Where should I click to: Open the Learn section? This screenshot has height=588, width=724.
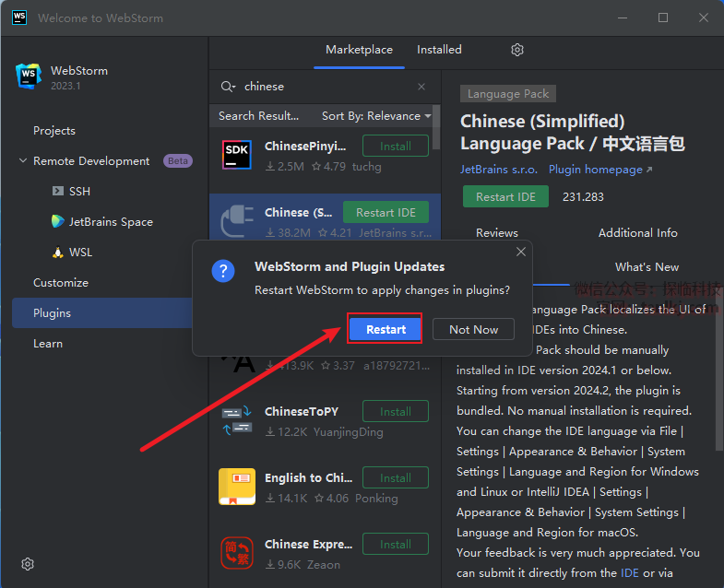[x=48, y=344]
